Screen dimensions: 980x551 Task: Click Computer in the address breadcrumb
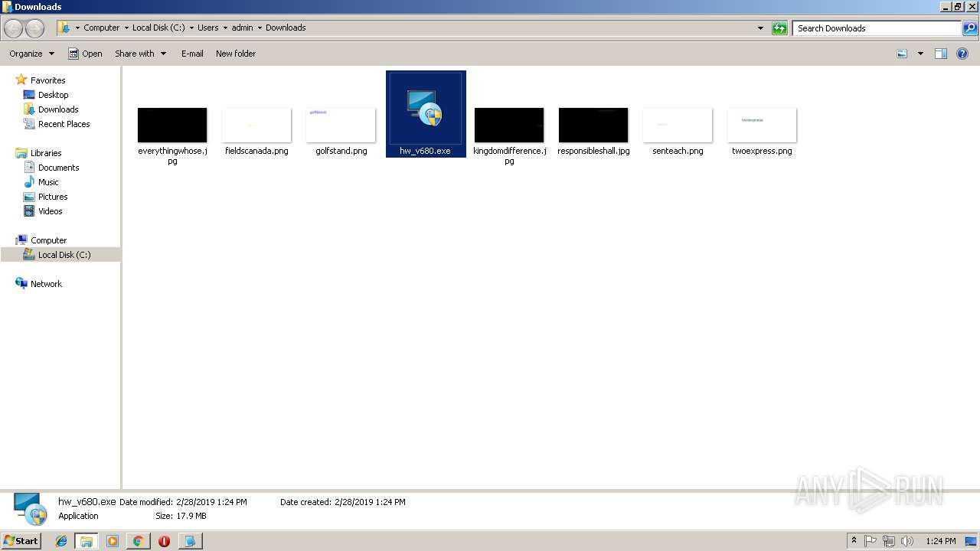pos(102,28)
